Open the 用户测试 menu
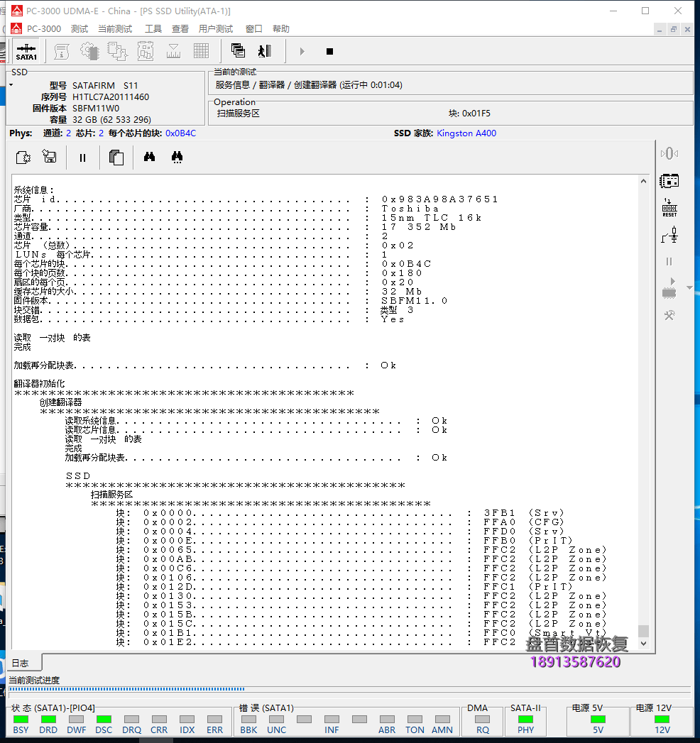 216,29
